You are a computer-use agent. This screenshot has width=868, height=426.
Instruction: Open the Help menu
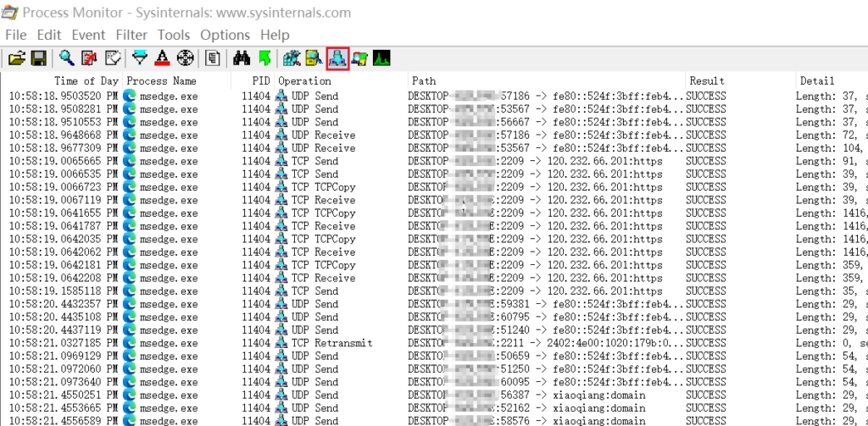coord(275,35)
